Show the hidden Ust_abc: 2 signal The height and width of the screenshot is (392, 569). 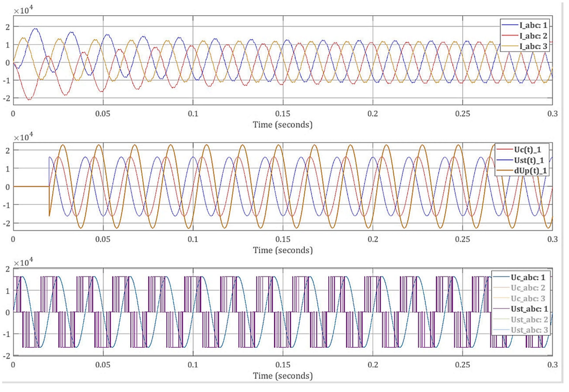click(529, 319)
